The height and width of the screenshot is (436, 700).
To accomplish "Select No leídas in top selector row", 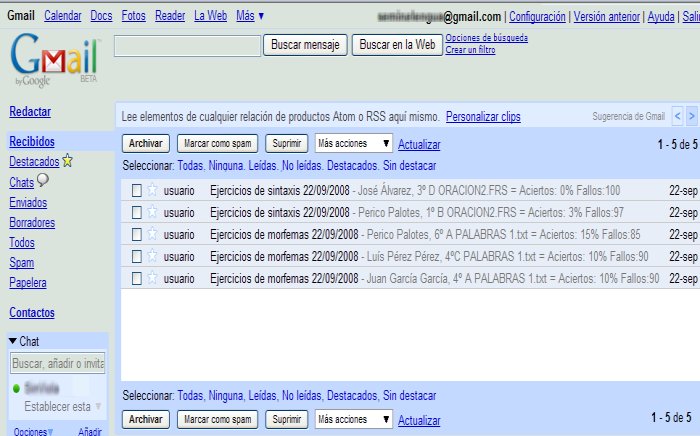I will click(302, 166).
